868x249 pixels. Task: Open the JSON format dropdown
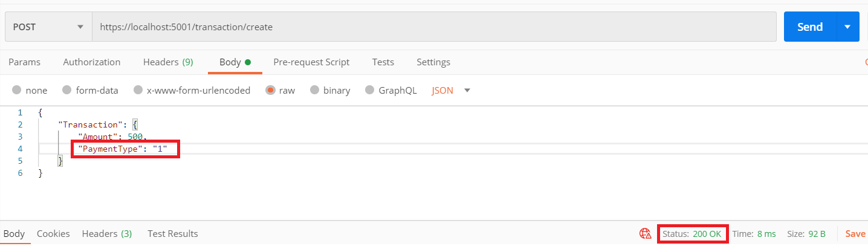[451, 91]
